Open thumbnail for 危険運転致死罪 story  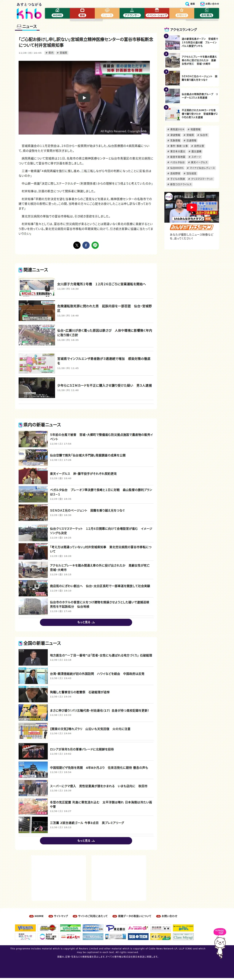(37, 311)
